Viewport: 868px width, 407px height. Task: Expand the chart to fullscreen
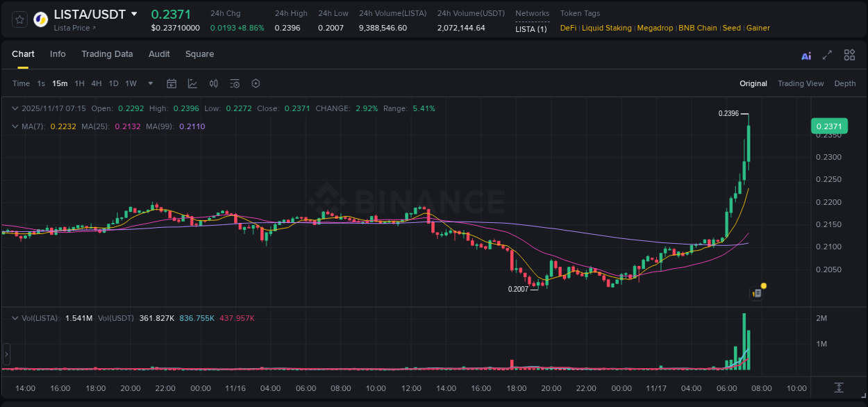point(826,55)
